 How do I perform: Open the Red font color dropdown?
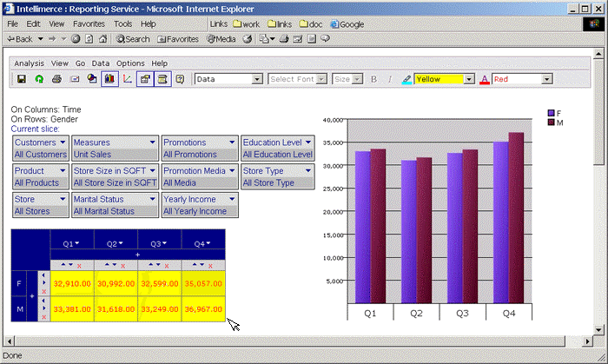546,79
